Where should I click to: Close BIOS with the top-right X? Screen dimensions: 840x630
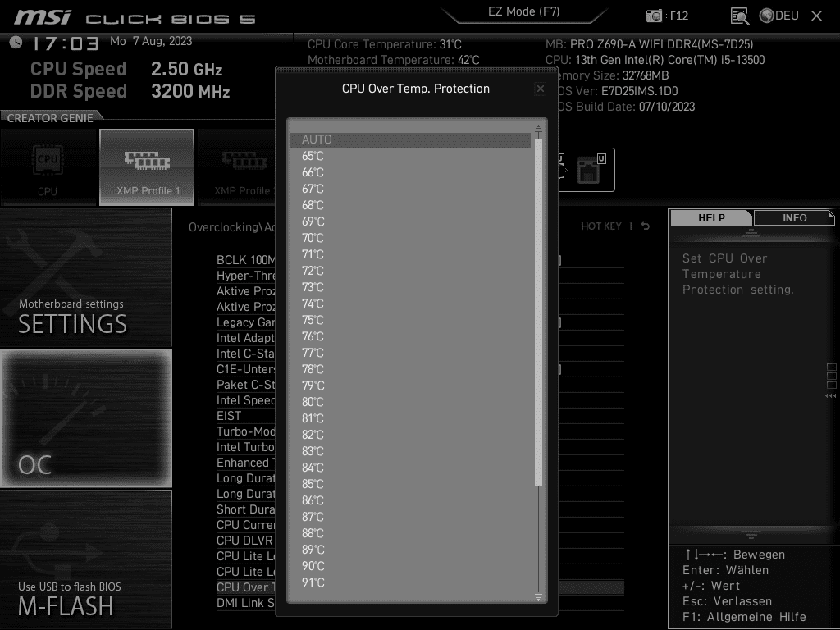point(816,16)
